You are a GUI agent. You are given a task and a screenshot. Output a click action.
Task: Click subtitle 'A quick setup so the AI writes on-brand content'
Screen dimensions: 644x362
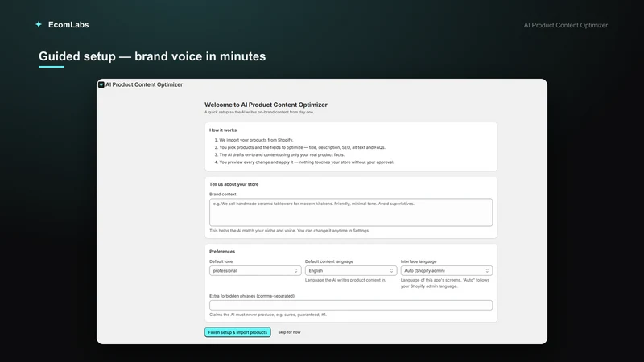pyautogui.click(x=259, y=112)
